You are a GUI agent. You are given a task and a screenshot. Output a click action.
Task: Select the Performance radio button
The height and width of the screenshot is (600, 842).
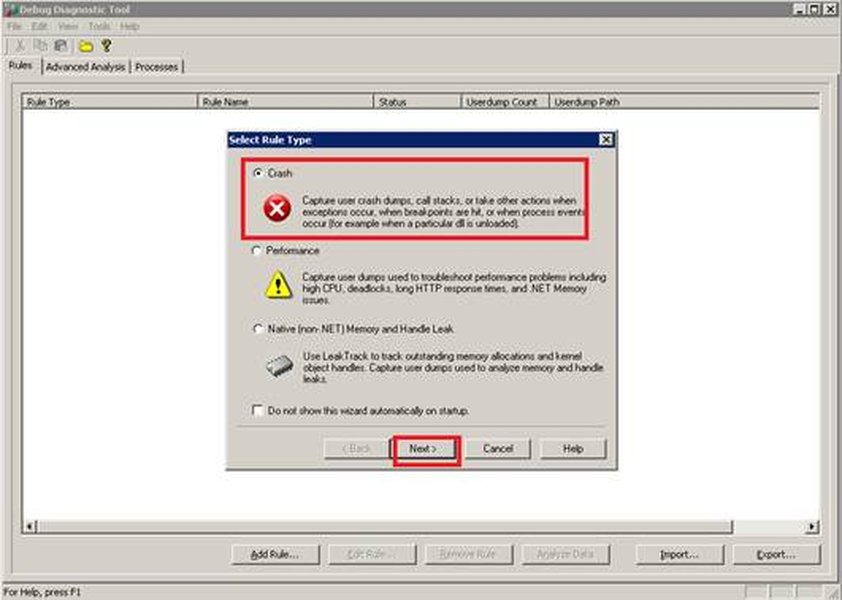coord(257,251)
